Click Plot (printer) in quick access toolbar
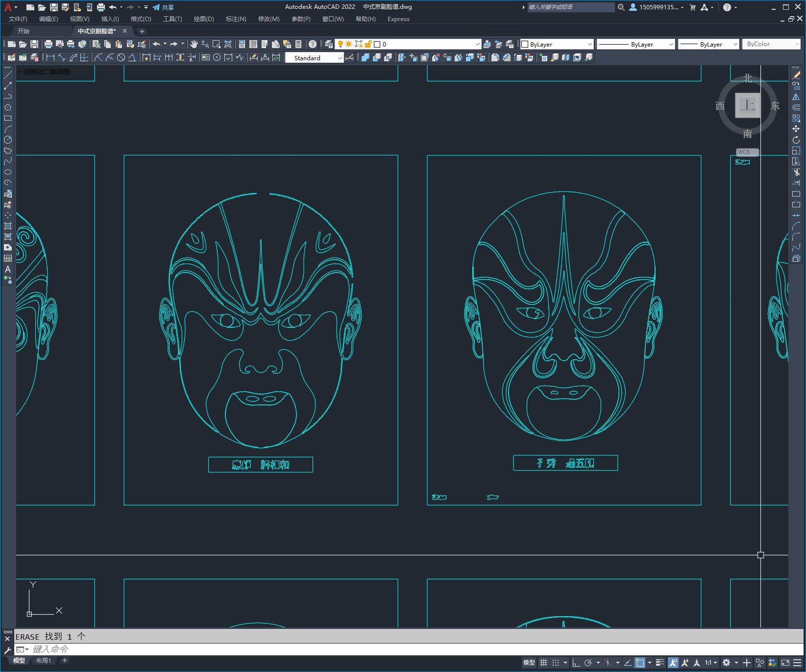Image resolution: width=806 pixels, height=672 pixels. 101,7
